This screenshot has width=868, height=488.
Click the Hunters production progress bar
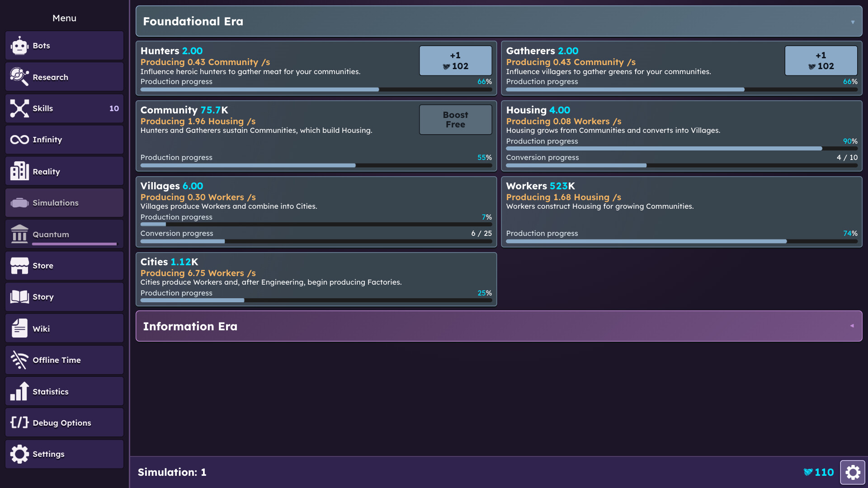(316, 89)
